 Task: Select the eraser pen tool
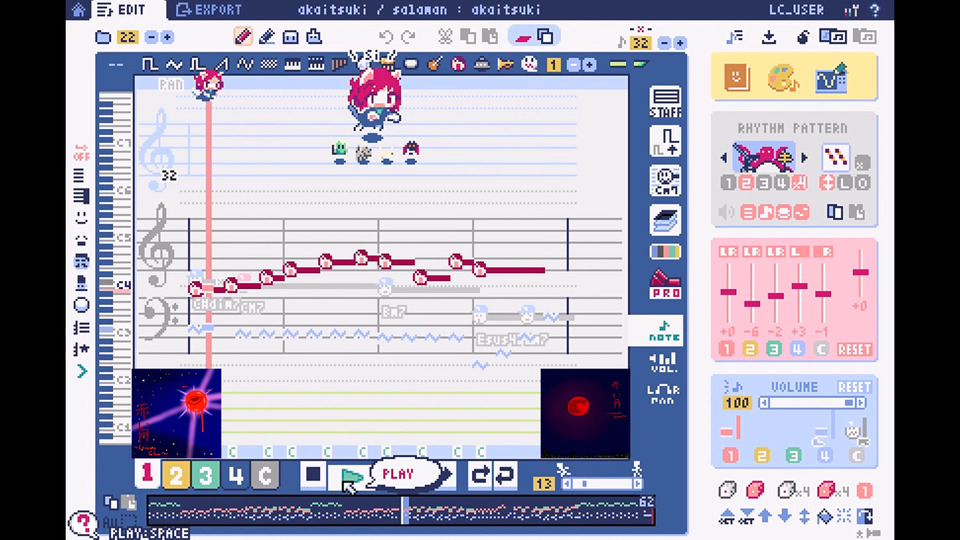click(x=267, y=37)
